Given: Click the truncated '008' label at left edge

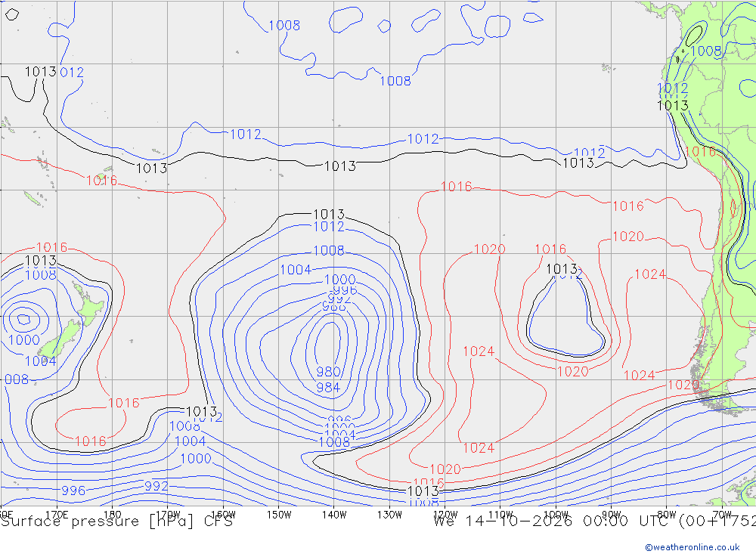Looking at the screenshot, I should 17,379.
